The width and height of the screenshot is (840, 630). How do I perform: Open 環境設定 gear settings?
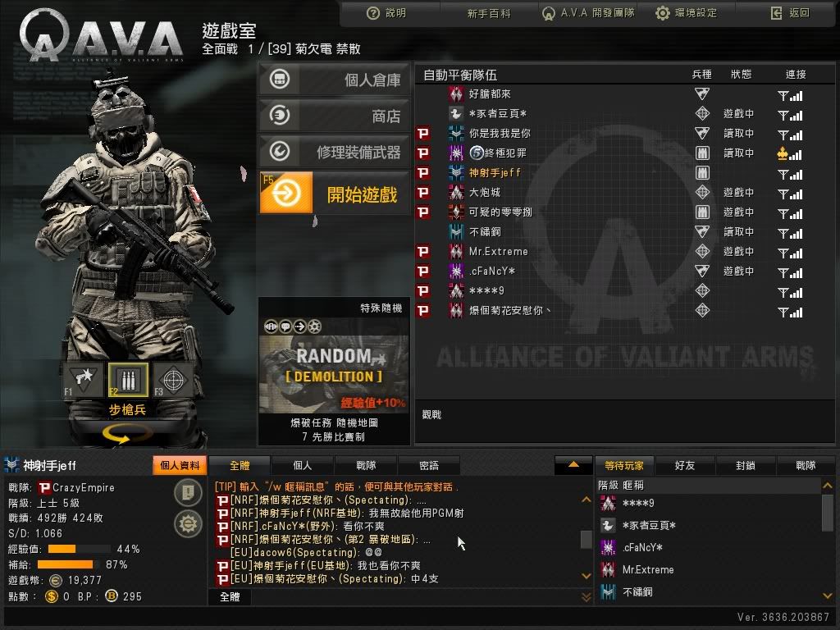687,13
